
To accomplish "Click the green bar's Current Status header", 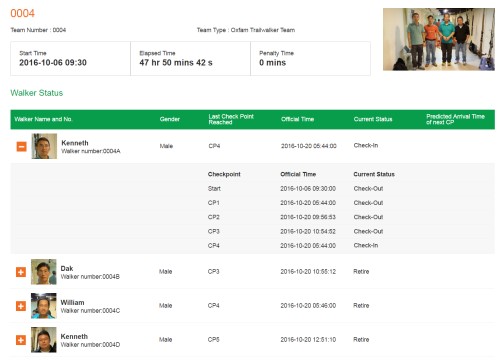I will pyautogui.click(x=373, y=119).
